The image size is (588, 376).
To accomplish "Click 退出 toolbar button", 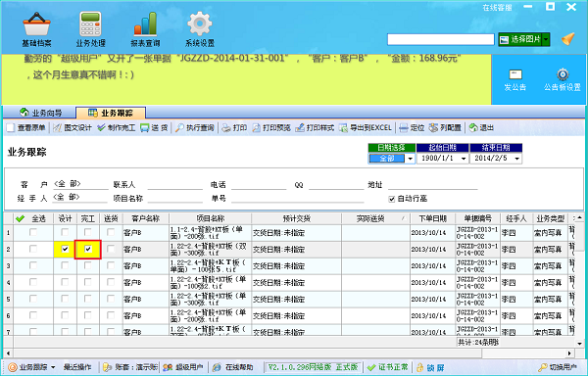I will coord(481,127).
